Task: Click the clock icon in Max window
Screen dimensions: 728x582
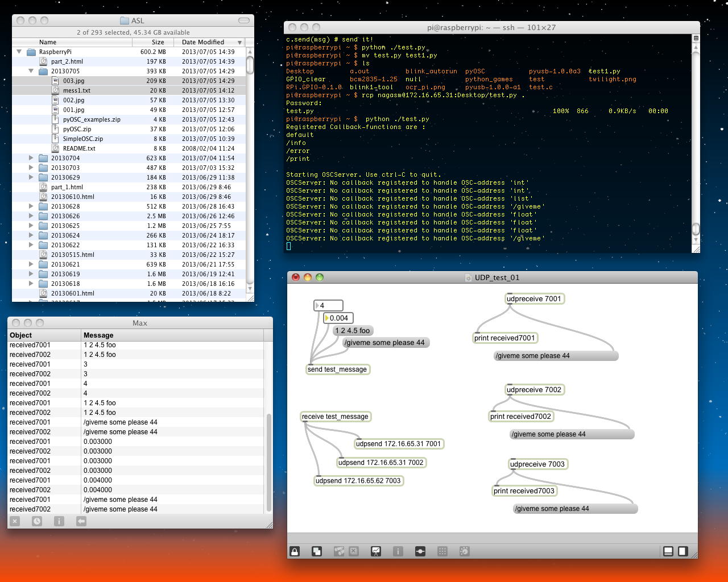Action: pos(37,521)
